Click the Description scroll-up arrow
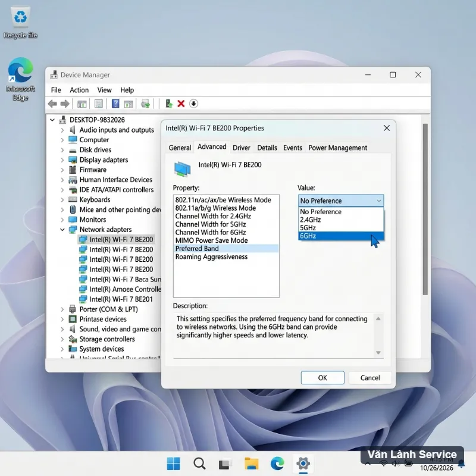Screen dimensions: 476x476 378,319
